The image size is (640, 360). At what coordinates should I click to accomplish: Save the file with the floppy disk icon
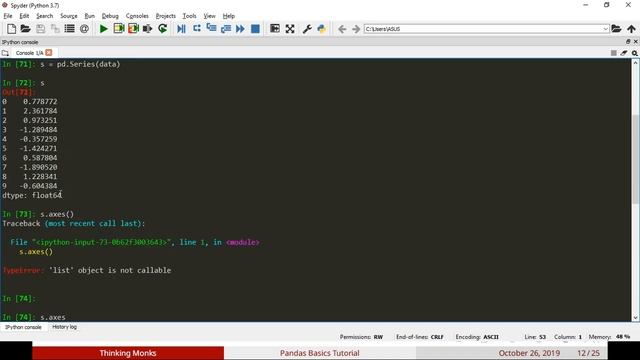[40, 29]
